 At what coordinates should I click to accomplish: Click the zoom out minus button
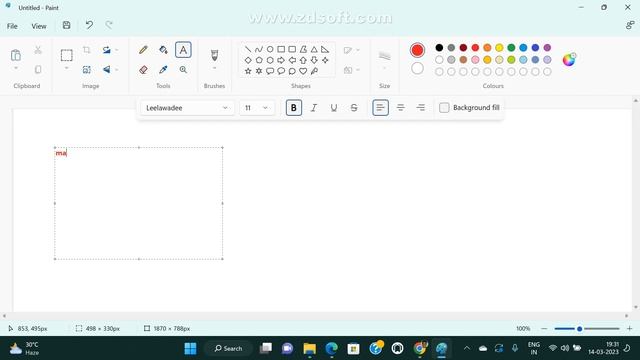coord(544,329)
